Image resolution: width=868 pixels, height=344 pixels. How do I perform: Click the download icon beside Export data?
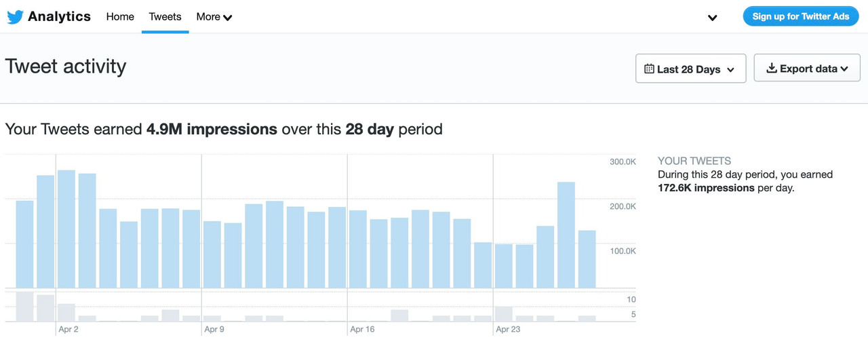771,69
